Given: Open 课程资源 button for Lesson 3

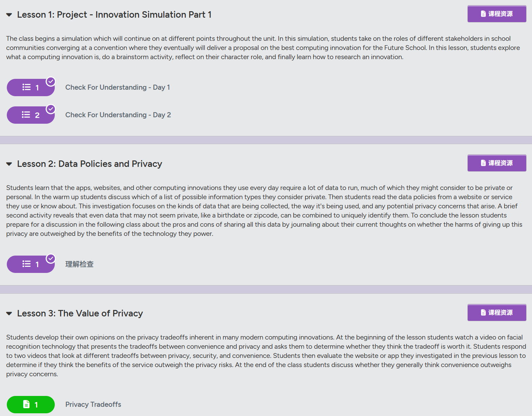Looking at the screenshot, I should 497,313.
